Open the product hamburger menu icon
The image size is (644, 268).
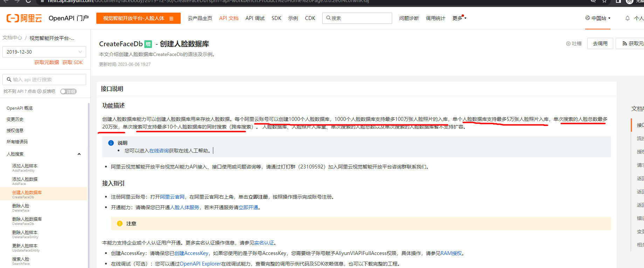[x=171, y=19]
